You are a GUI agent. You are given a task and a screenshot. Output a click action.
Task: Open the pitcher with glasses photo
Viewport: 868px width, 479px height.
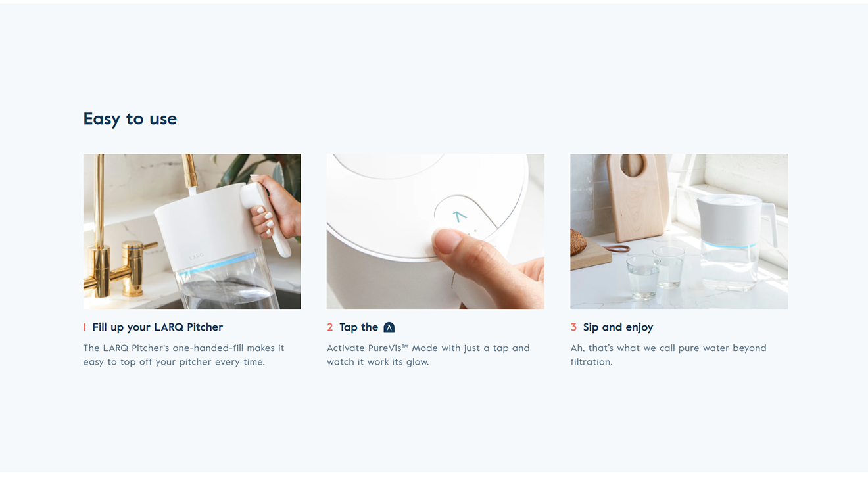coord(679,231)
